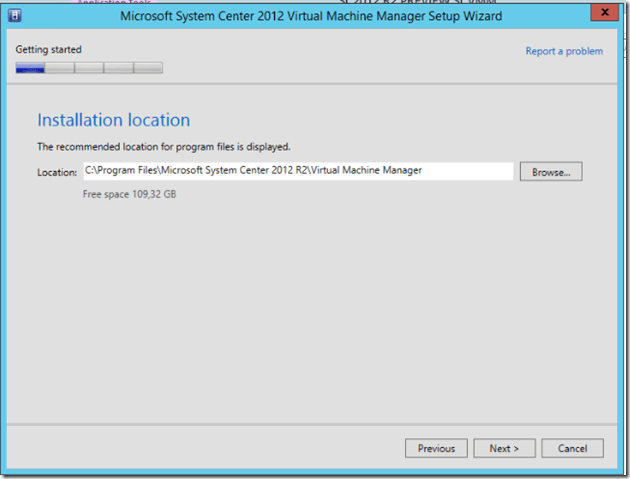
Task: Click the Installation location heading
Action: click(x=113, y=120)
